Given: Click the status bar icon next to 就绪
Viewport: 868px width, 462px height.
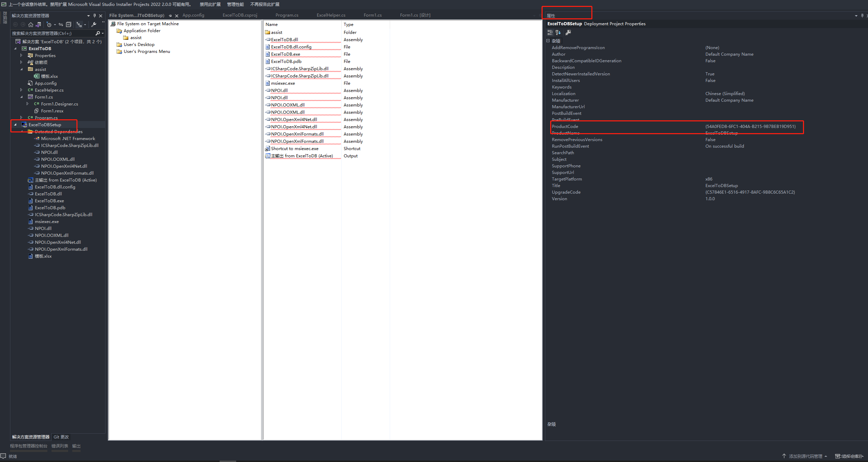Looking at the screenshot, I should pos(3,456).
